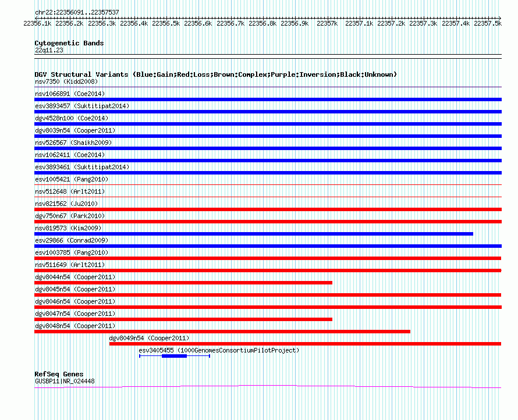This screenshot has height=420, width=518.
Task: Click the RefSeq Genes track title
Action: 59,374
